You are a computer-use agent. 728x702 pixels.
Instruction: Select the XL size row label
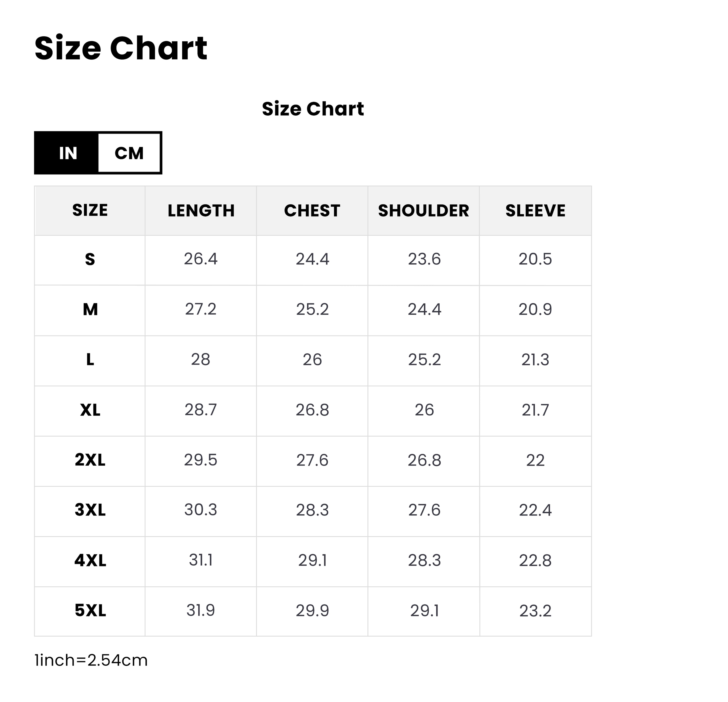pyautogui.click(x=90, y=410)
